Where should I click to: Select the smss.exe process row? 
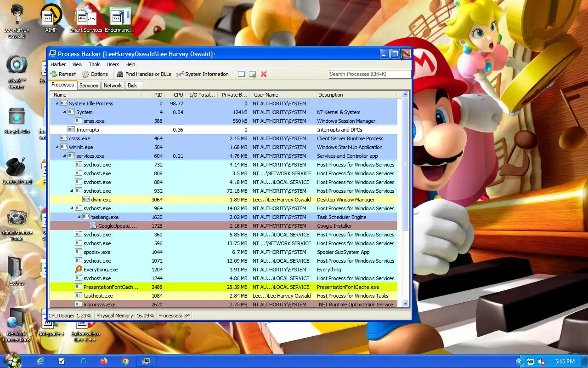(224, 121)
